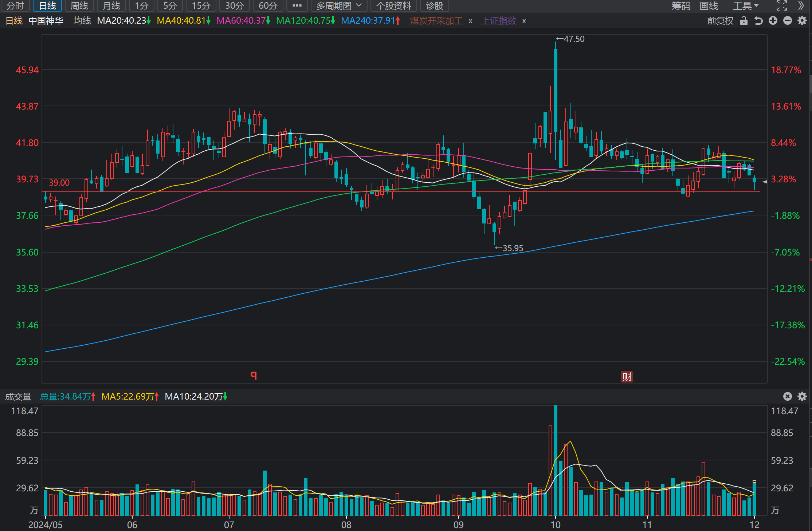Zoom out chart with minus icon
Image resolution: width=812 pixels, height=531 pixels.
pyautogui.click(x=788, y=21)
